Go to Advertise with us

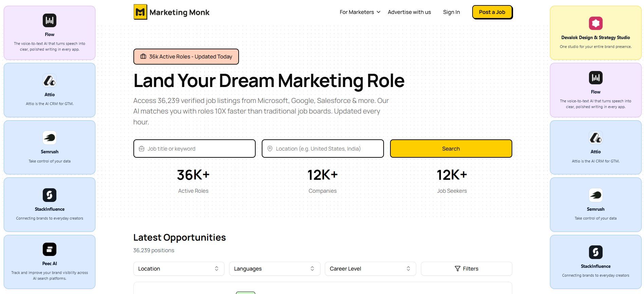(x=409, y=12)
